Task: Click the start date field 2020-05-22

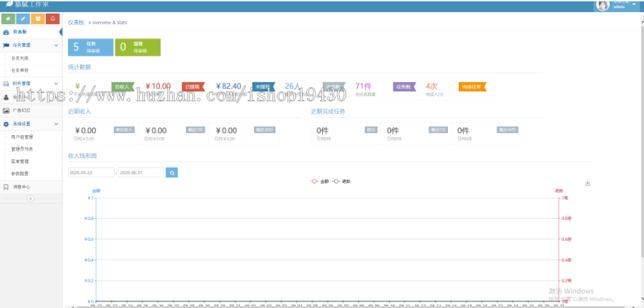Action: [x=91, y=172]
